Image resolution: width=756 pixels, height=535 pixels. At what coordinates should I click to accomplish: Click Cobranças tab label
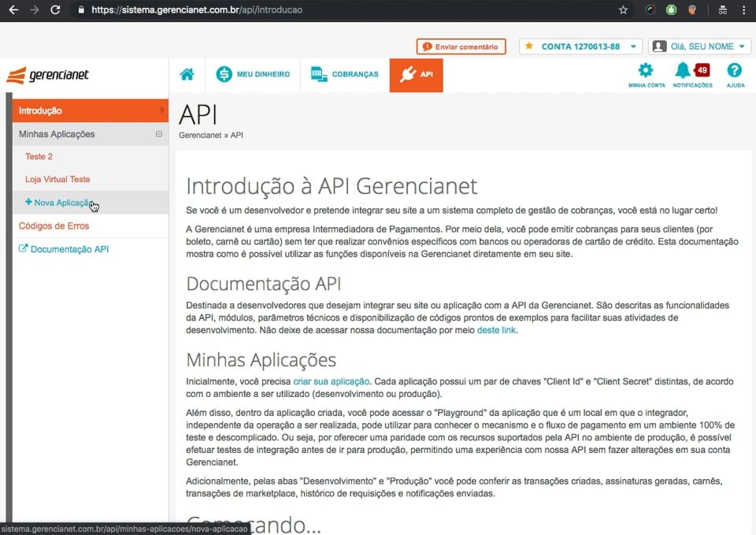pos(355,74)
